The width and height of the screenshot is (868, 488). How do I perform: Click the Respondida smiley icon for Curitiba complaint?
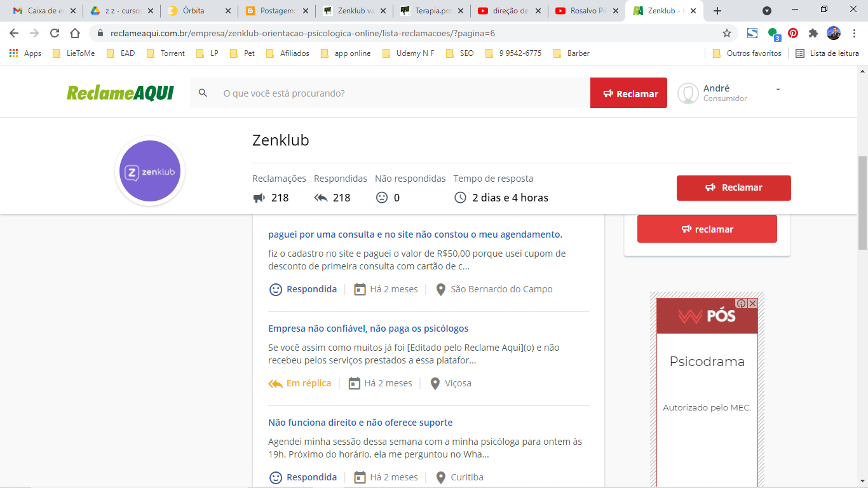(275, 477)
